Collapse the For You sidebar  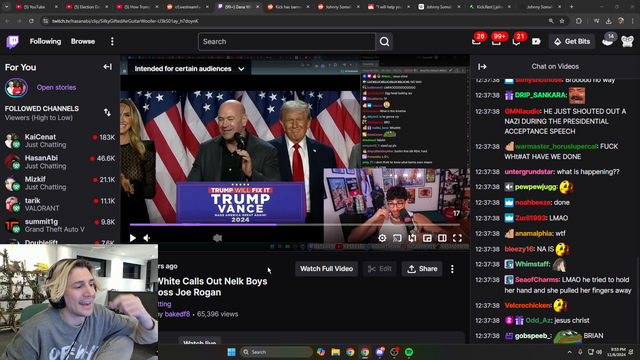[x=107, y=67]
